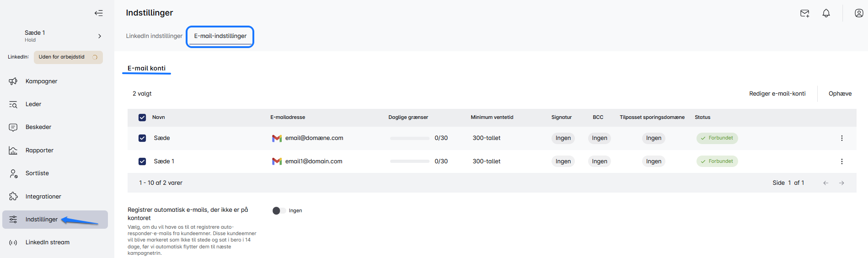Collapse the sidebar with the arrow icon
This screenshot has height=258, width=868.
click(x=98, y=13)
